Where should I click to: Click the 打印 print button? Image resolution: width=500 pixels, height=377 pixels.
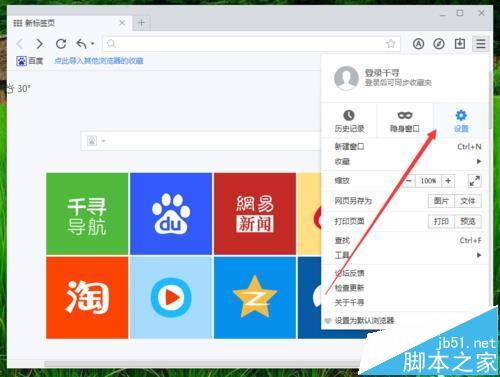(441, 221)
